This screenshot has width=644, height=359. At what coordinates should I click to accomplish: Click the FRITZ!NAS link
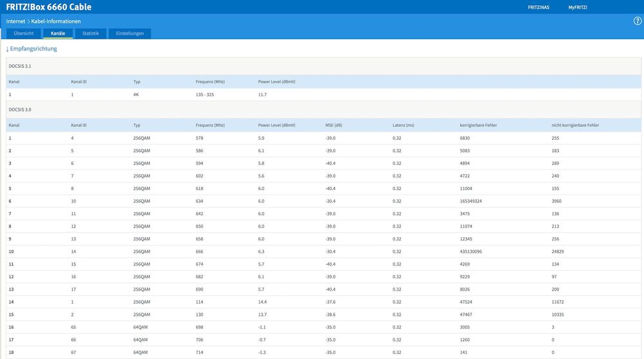point(538,7)
